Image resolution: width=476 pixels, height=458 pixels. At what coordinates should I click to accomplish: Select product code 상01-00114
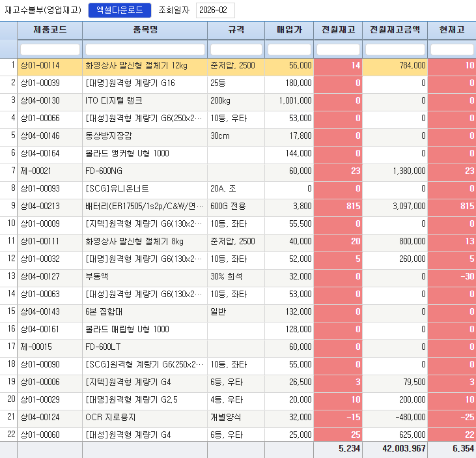40,66
